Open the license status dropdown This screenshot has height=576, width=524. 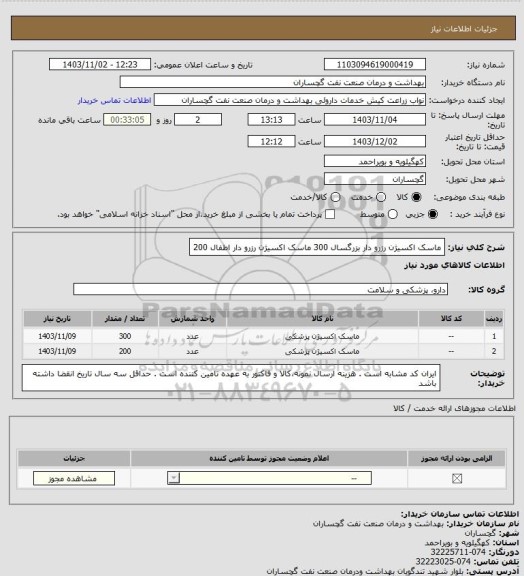269,478
